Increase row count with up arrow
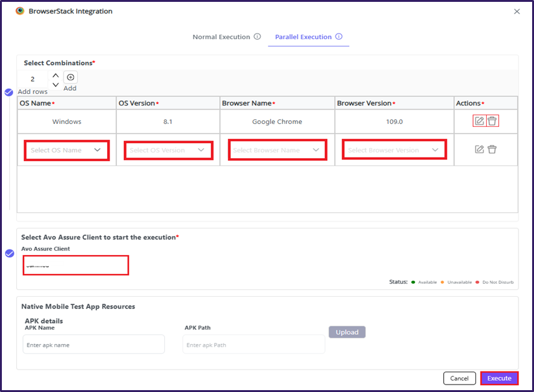 pyautogui.click(x=55, y=75)
